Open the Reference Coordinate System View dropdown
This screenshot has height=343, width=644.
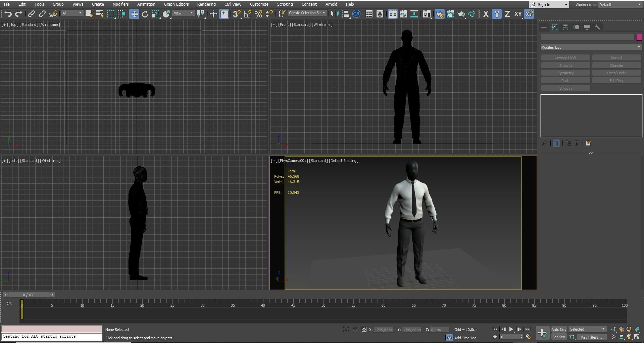pos(184,13)
